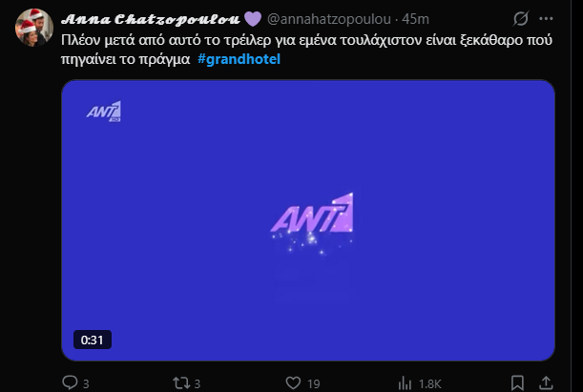Repost the tweet with retweet icon
This screenshot has height=392, width=583.
181,382
